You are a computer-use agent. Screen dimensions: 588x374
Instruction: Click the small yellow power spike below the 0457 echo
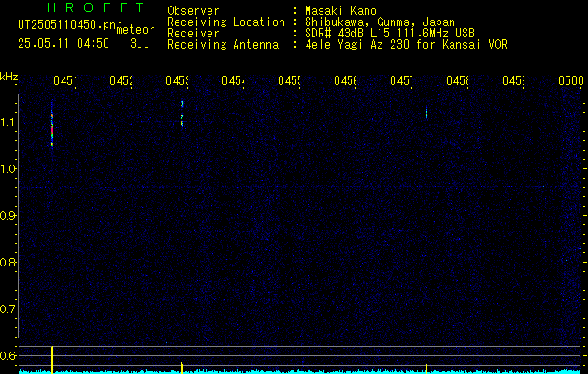pyautogui.click(x=427, y=368)
